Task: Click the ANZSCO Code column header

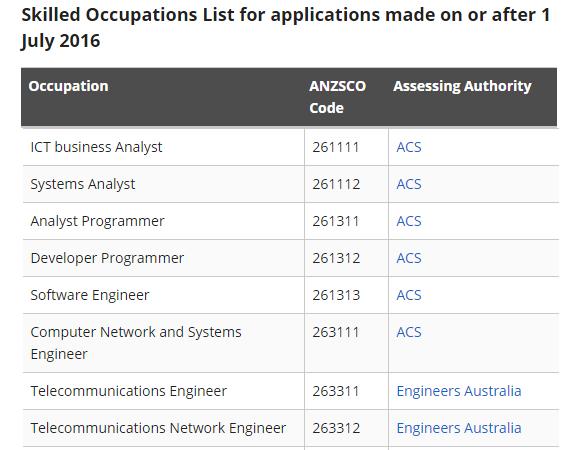Action: point(337,97)
